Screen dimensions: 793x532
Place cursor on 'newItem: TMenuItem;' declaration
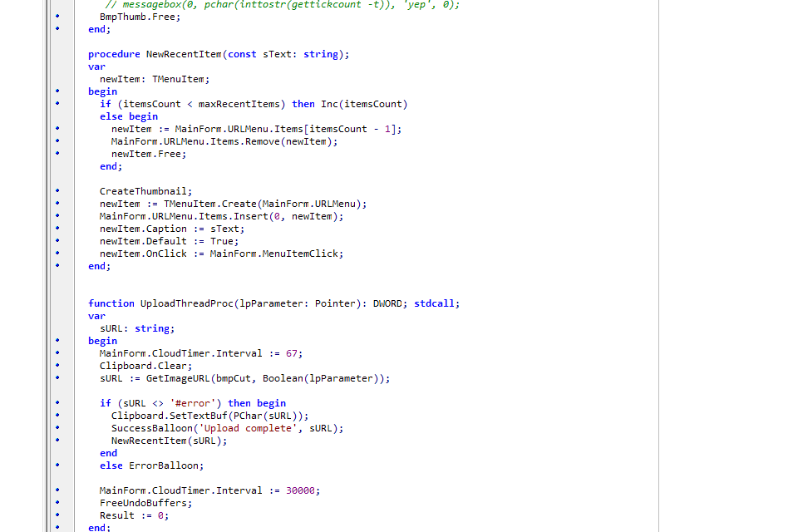(155, 79)
